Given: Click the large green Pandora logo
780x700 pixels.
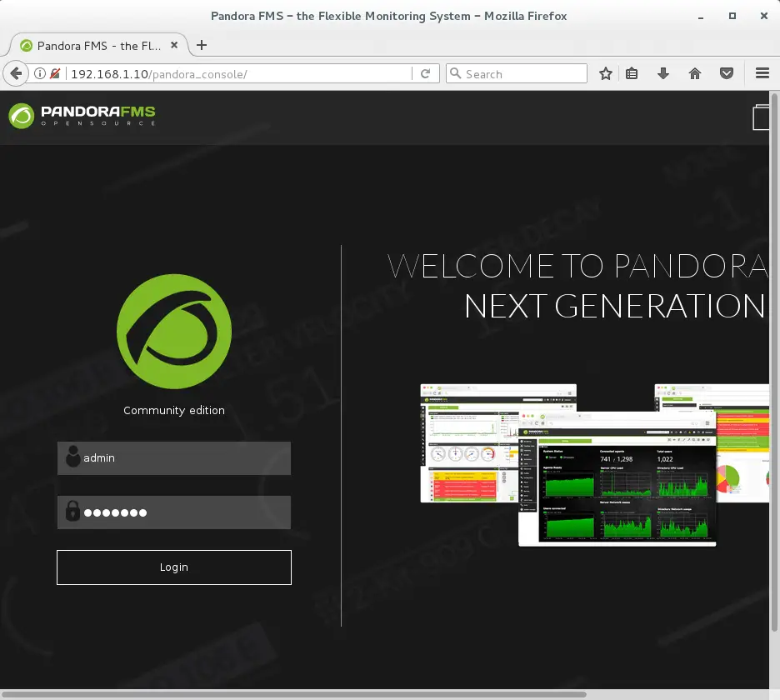Looking at the screenshot, I should 174,332.
